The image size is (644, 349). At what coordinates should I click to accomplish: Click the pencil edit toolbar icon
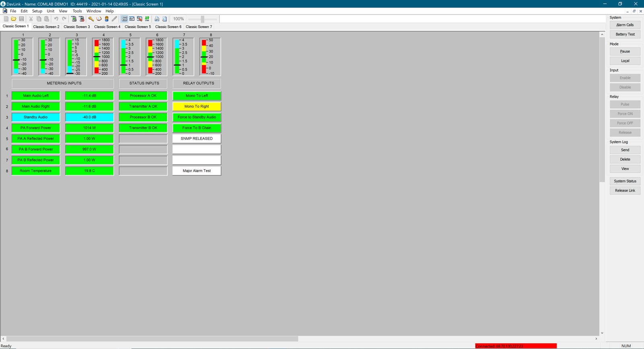coord(114,19)
